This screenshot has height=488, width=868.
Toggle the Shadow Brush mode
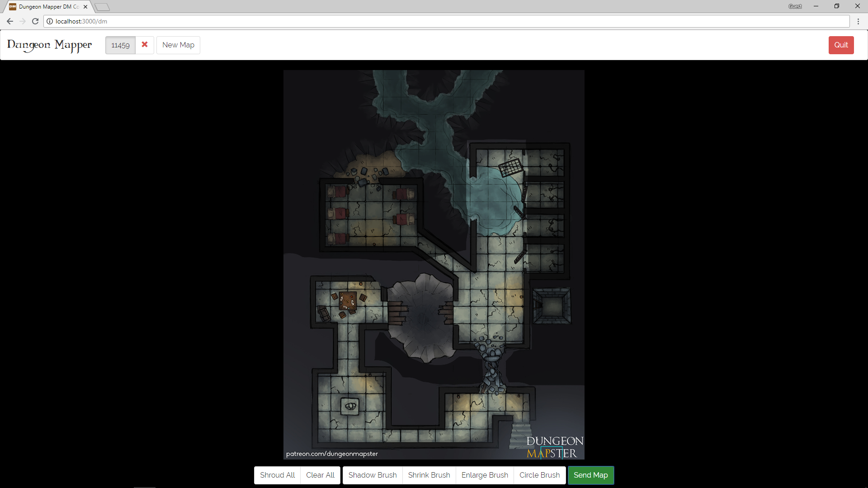pyautogui.click(x=373, y=475)
